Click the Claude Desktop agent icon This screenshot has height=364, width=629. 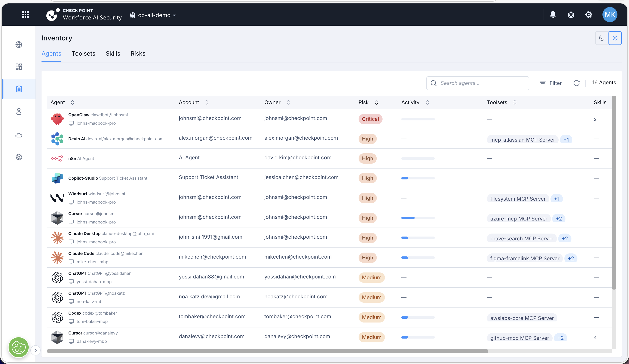(57, 238)
